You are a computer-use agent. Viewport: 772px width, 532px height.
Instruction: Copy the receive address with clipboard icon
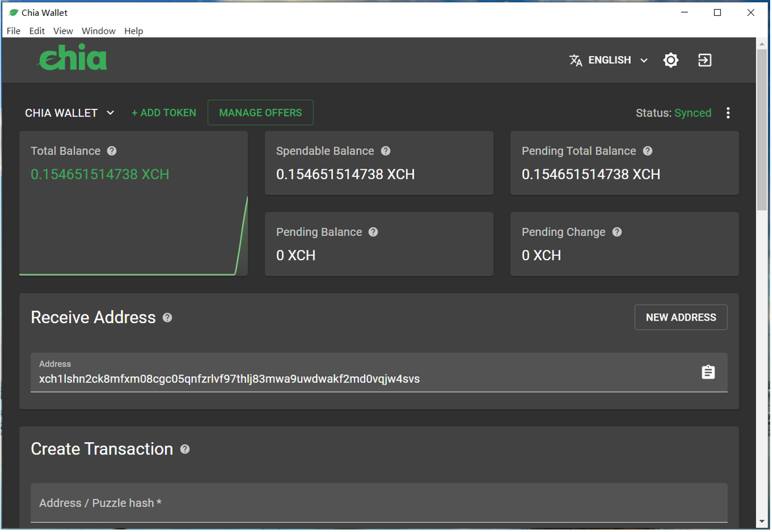708,372
